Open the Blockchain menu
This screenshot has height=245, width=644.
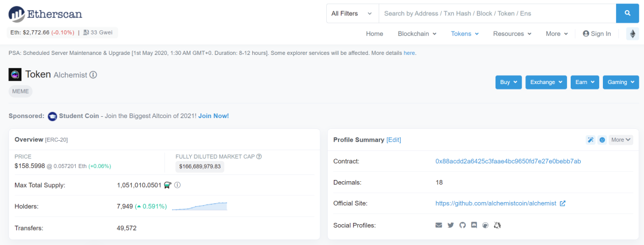[x=417, y=34]
